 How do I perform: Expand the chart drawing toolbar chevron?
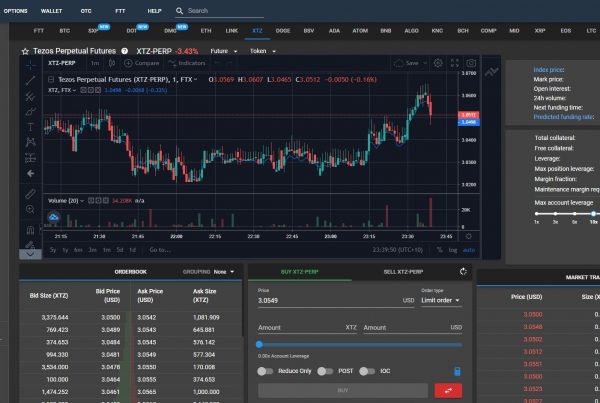[x=31, y=254]
